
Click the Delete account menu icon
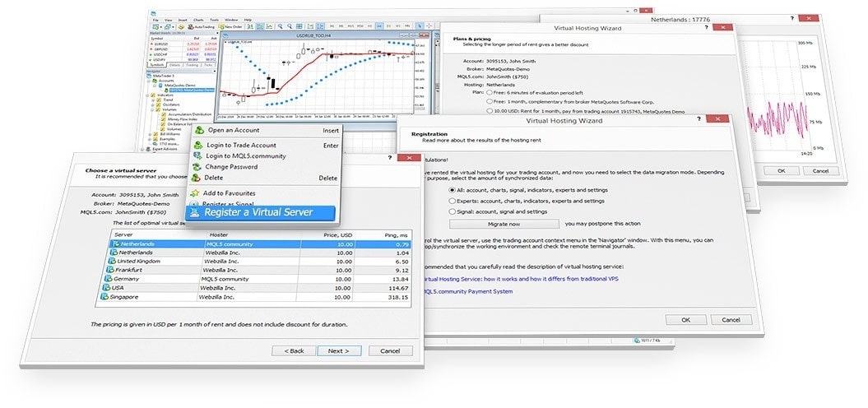pos(196,178)
